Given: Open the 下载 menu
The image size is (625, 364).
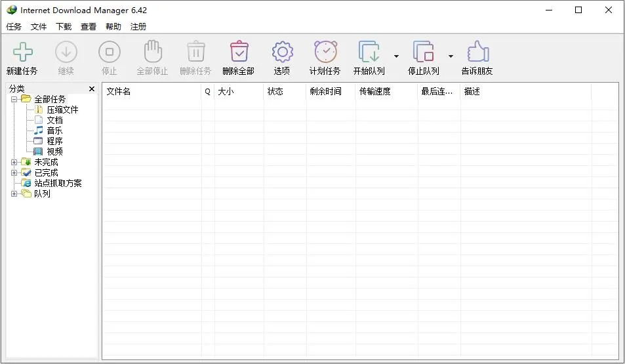Looking at the screenshot, I should [x=64, y=27].
